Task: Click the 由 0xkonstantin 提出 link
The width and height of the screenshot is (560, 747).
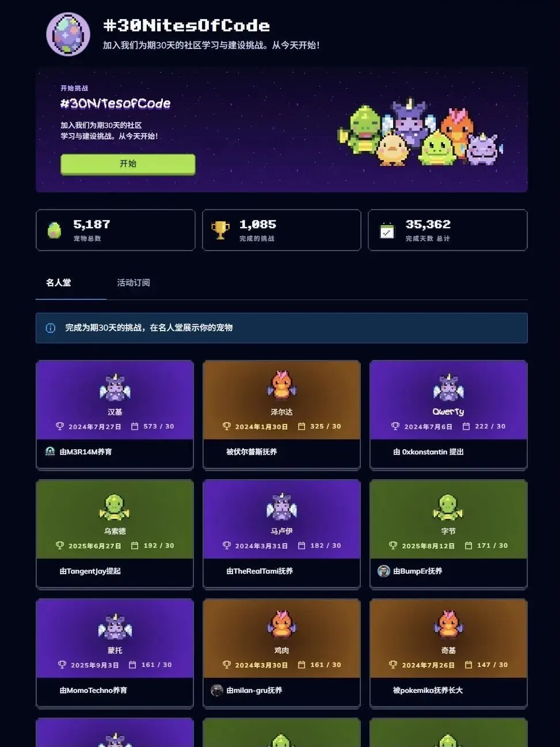Action: (x=428, y=452)
